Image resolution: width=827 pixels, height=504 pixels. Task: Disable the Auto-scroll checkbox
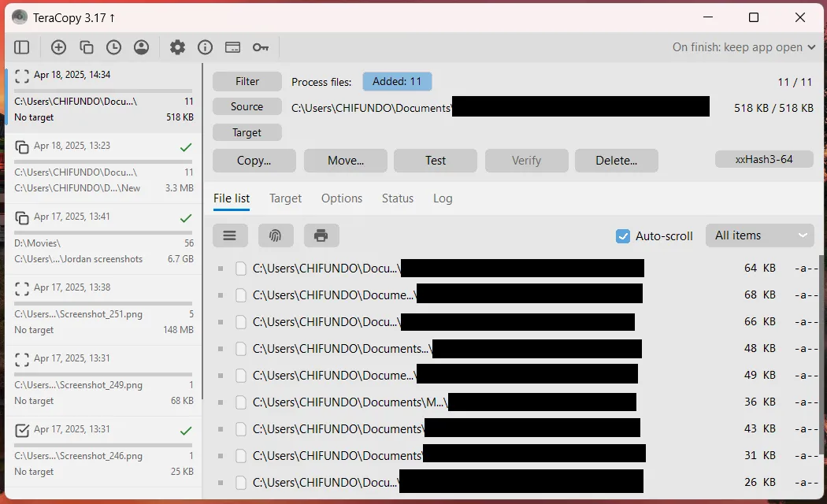pyautogui.click(x=623, y=235)
